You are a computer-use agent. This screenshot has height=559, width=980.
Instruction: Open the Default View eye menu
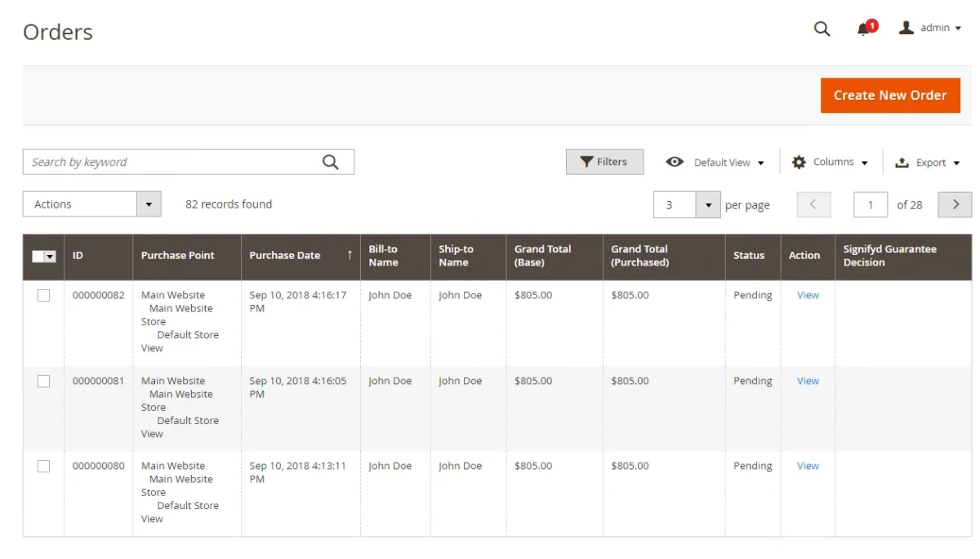pos(675,162)
